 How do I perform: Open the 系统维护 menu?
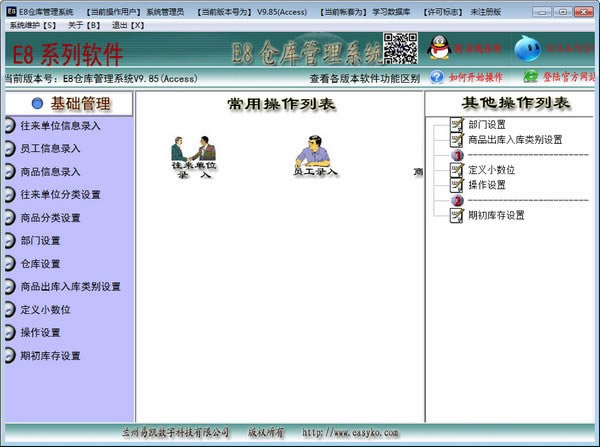[32, 23]
